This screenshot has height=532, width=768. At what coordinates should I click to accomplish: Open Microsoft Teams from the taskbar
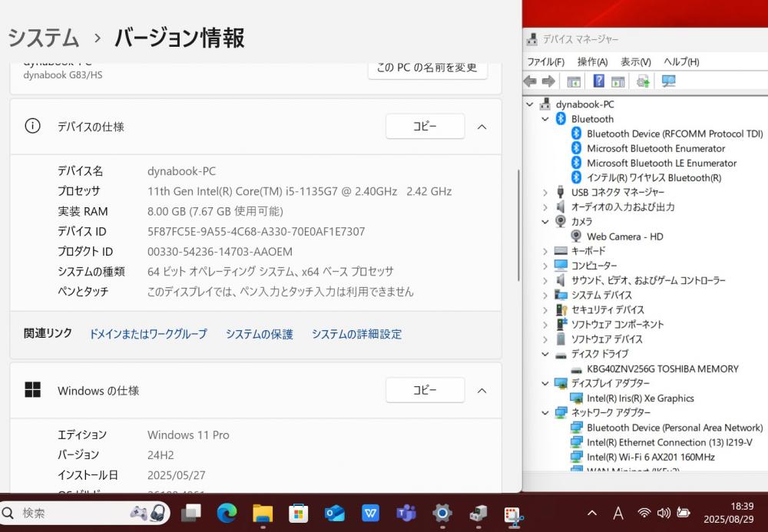point(406,513)
